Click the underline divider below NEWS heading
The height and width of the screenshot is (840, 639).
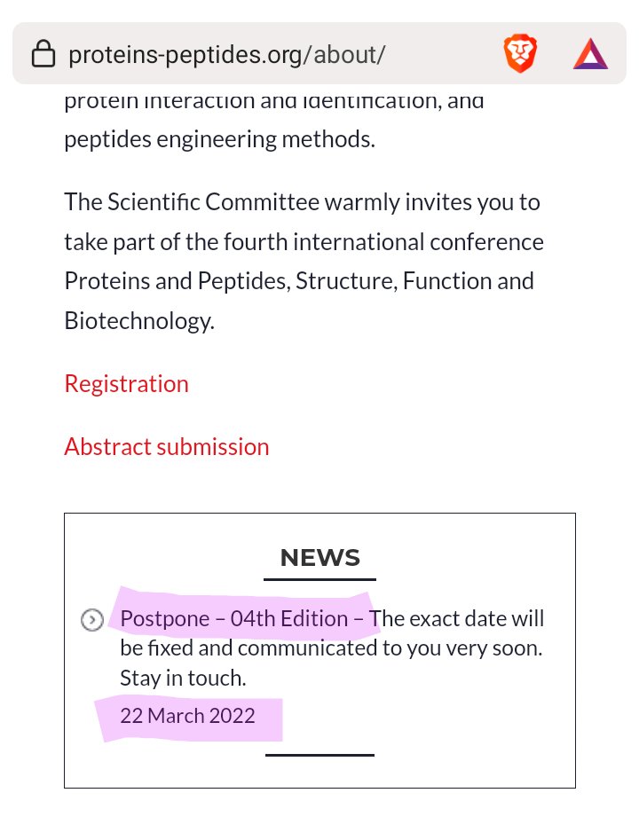319,579
